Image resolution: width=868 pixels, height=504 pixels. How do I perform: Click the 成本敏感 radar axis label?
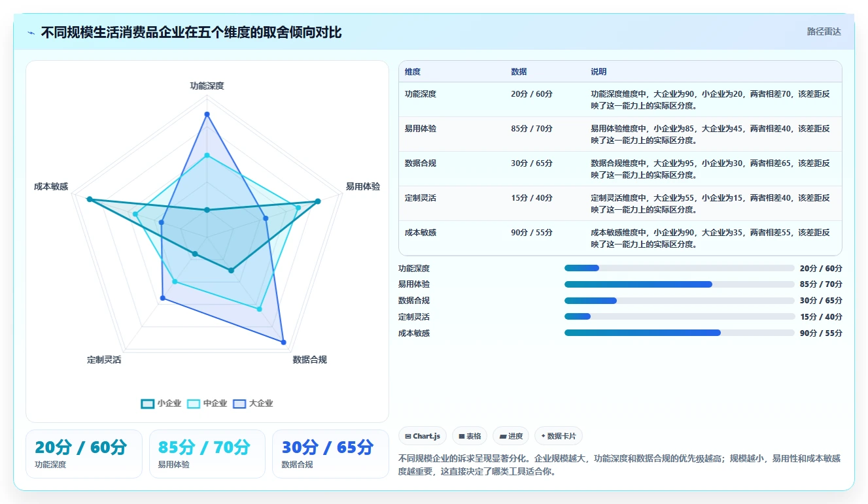(x=51, y=187)
